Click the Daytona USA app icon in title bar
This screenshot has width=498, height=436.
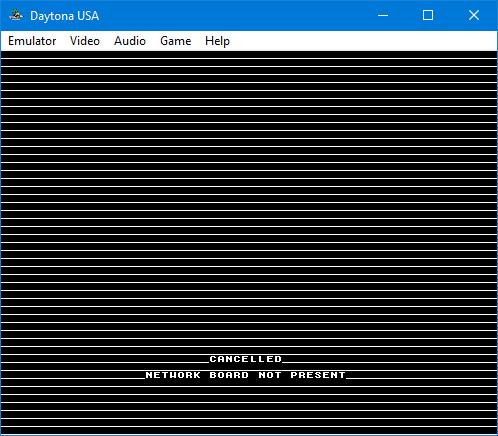pyautogui.click(x=16, y=15)
